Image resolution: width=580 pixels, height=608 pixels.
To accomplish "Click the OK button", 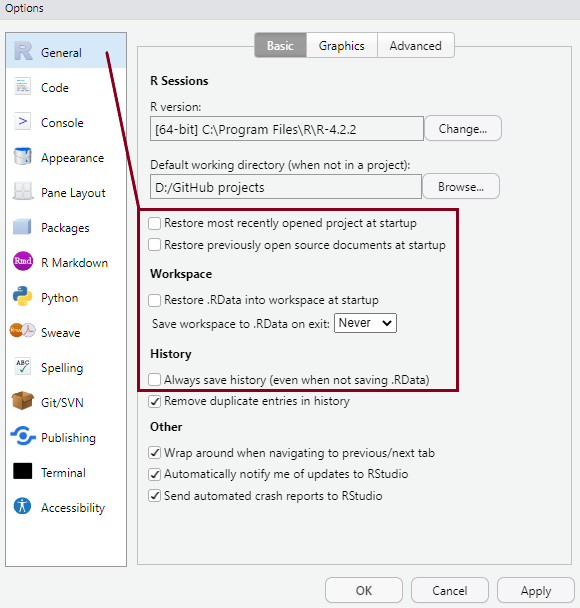I will [x=364, y=591].
